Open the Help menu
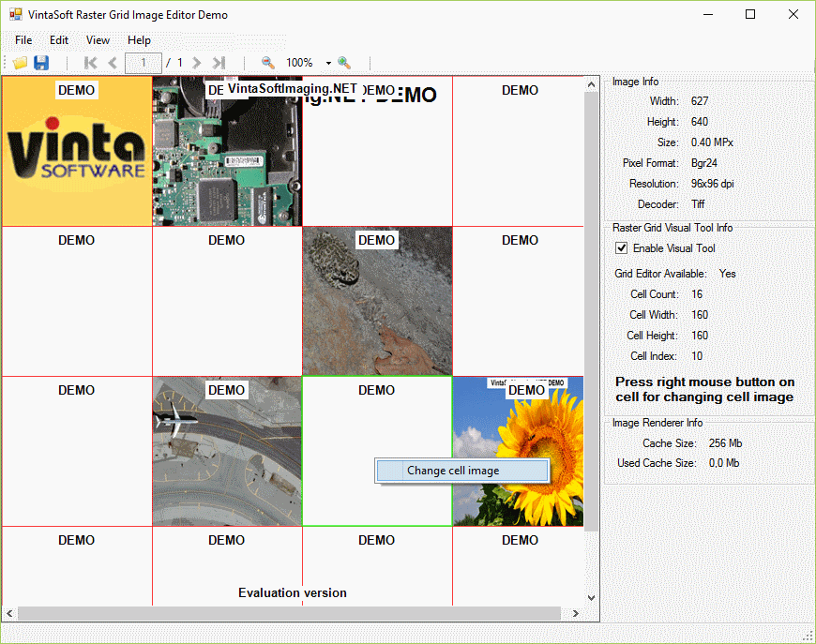Screen dimensions: 816x644 (139, 40)
